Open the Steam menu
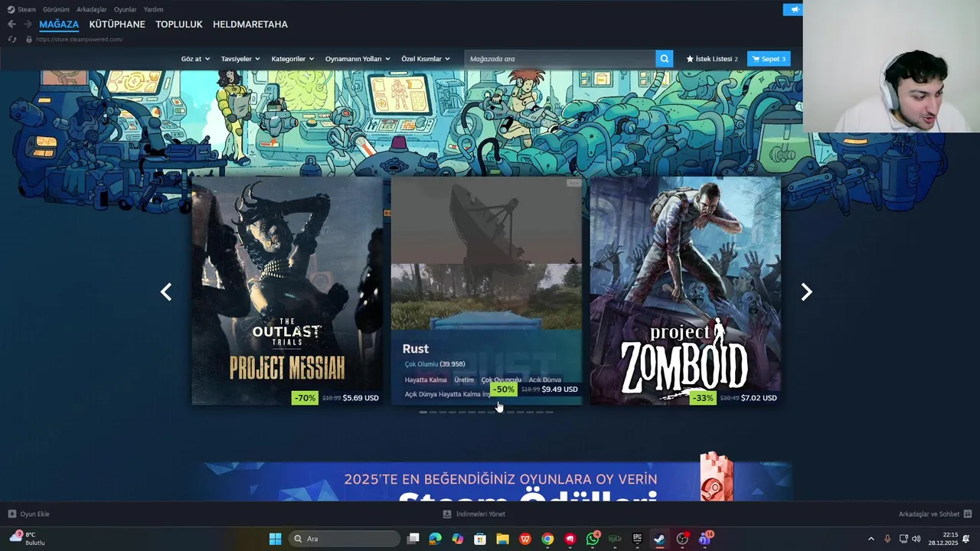This screenshot has width=980, height=551. [21, 9]
